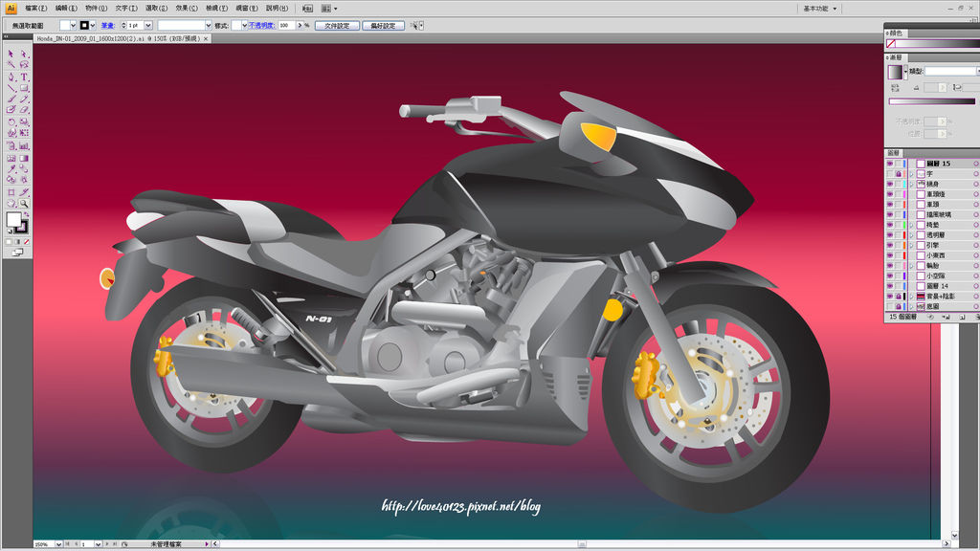
Task: Pick the Rotate tool
Action: coord(11,122)
